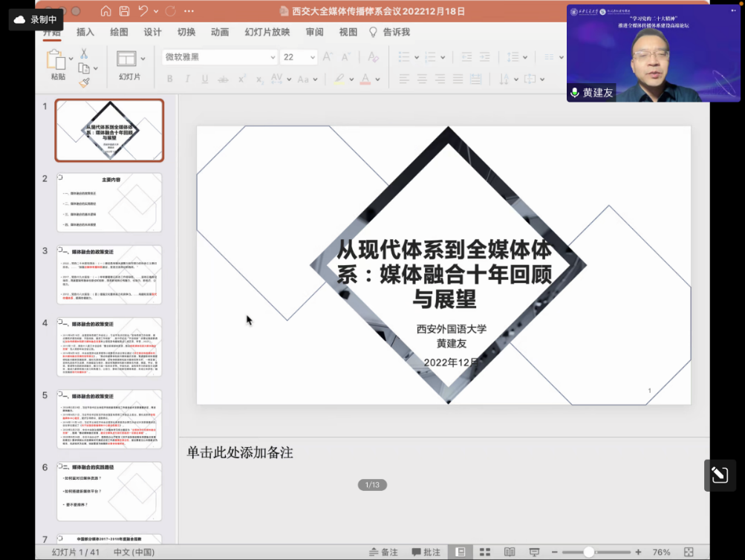Click the Format Painter brush icon
745x560 pixels.
84,82
